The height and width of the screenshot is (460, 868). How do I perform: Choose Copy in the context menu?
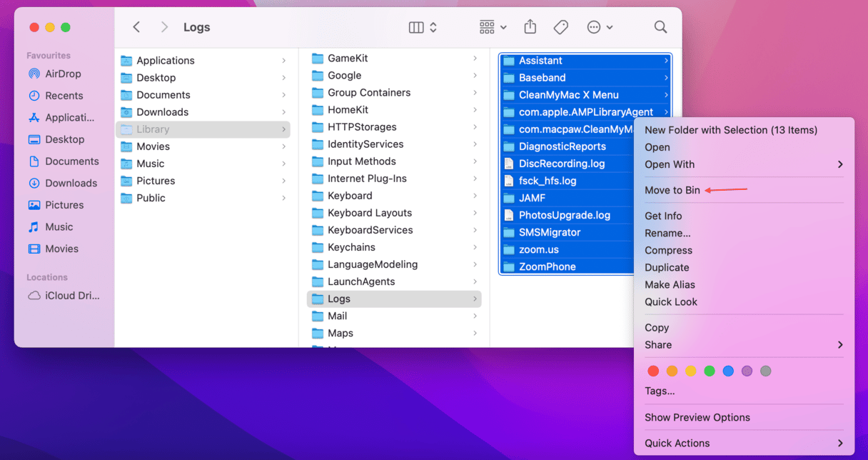(744, 327)
